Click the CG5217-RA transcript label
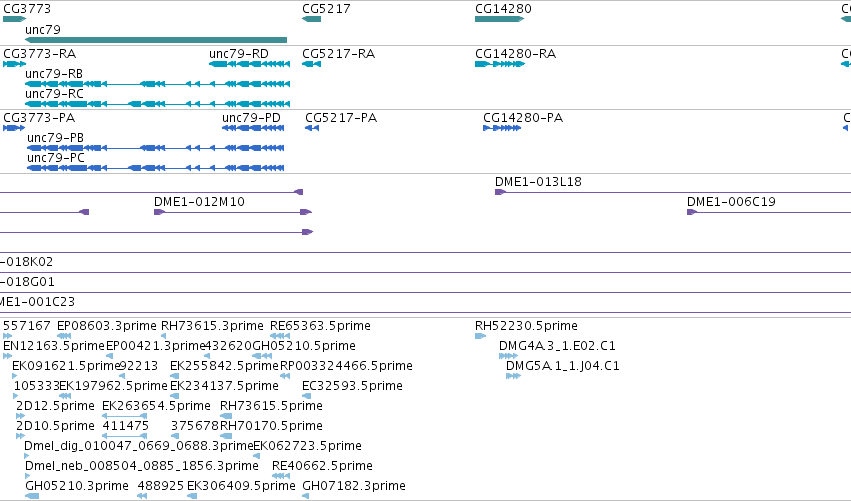This screenshot has height=501, width=851. 339,54
